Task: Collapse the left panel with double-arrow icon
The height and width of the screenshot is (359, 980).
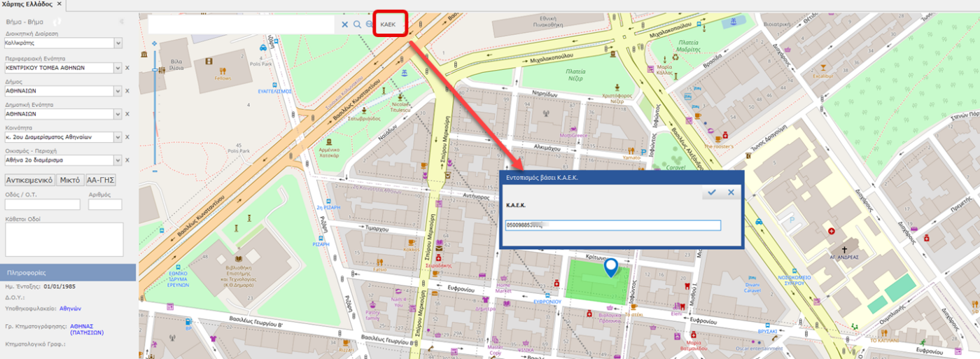Action: click(x=120, y=22)
